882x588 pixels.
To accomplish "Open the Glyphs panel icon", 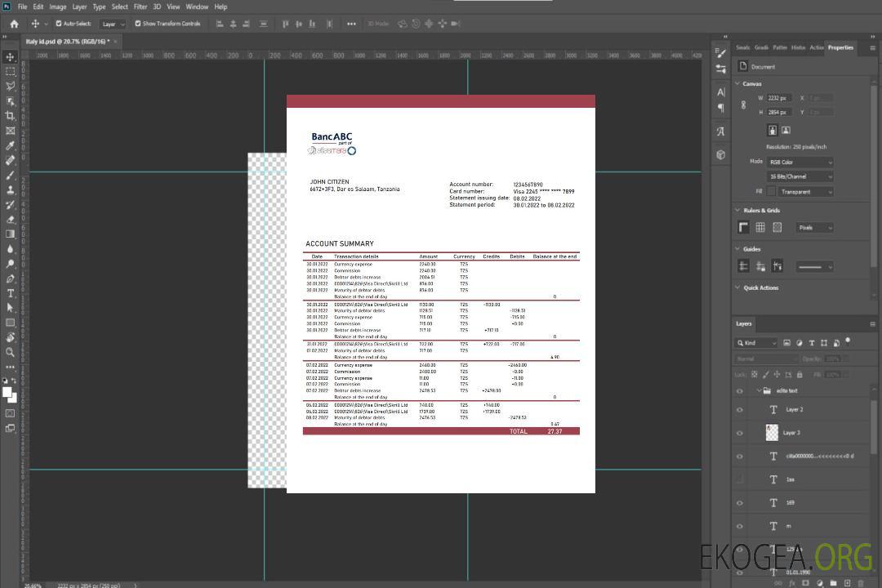I will click(x=721, y=131).
